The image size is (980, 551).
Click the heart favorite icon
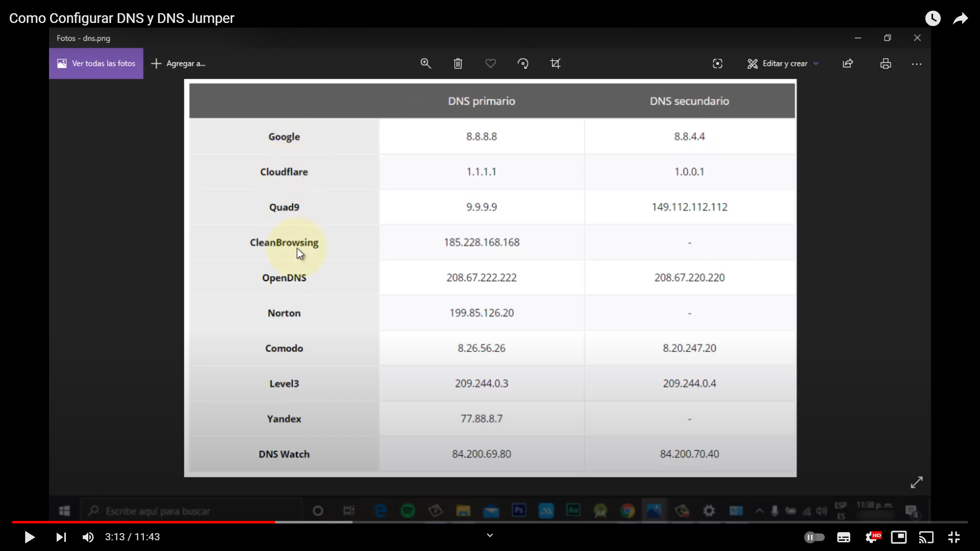pyautogui.click(x=491, y=63)
